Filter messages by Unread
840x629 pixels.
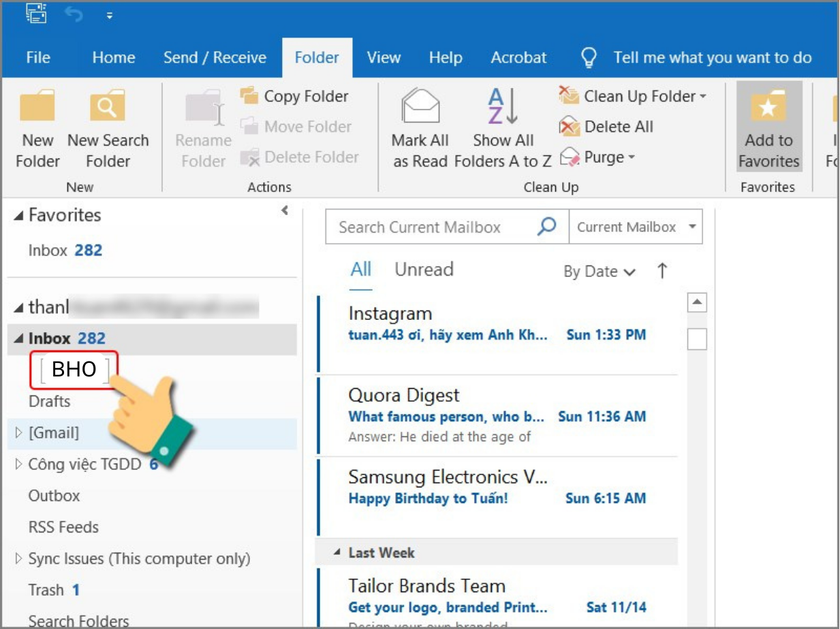coord(424,270)
